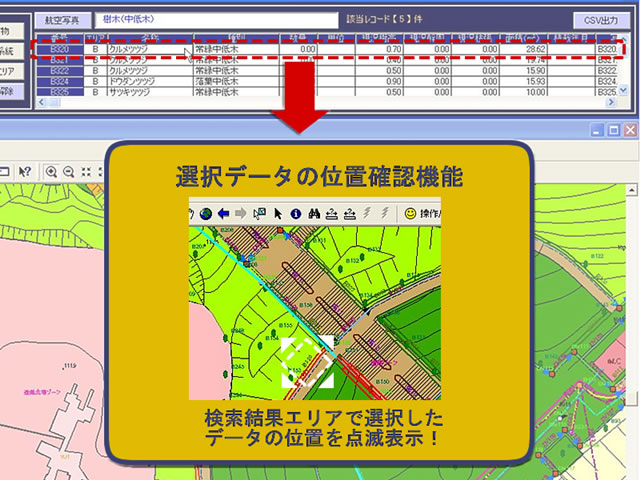Click the smiley face icon
The image size is (640, 480).
pyautogui.click(x=410, y=213)
